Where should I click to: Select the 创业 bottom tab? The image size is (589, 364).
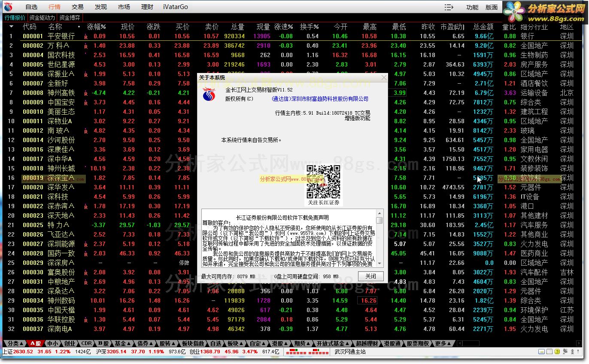click(x=70, y=343)
